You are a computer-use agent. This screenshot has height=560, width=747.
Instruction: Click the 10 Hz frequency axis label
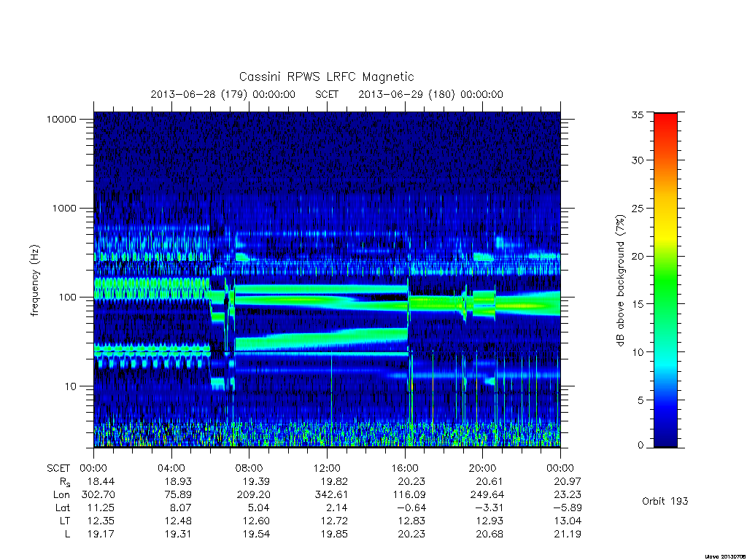pyautogui.click(x=71, y=386)
